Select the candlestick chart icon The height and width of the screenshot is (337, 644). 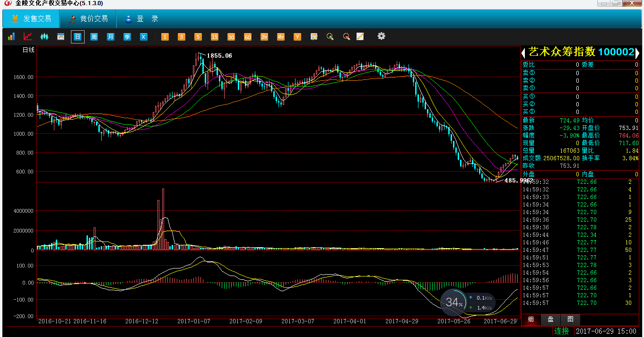pos(44,36)
